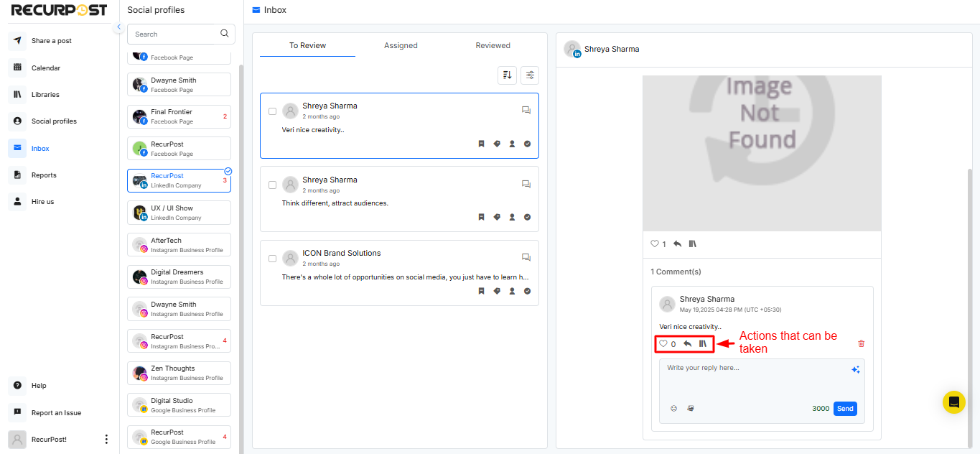Open the yellow chat support widget

(954, 402)
